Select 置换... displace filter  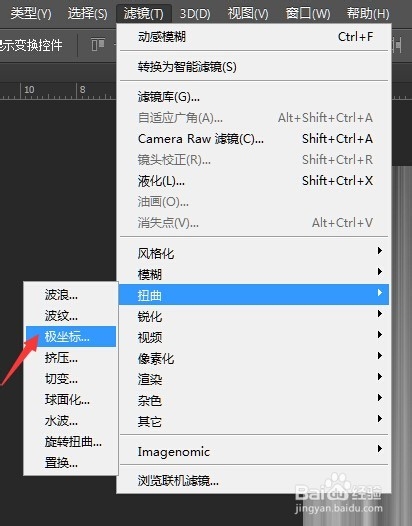click(x=71, y=462)
